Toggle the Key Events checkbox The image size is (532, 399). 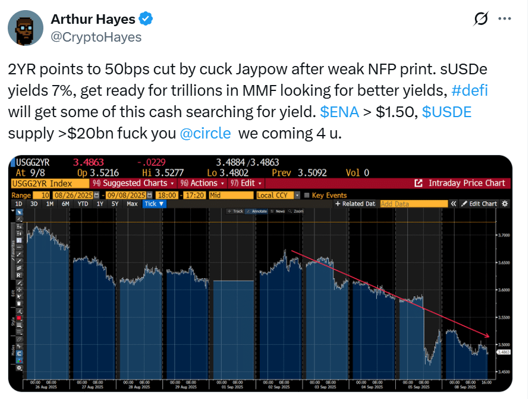click(307, 195)
